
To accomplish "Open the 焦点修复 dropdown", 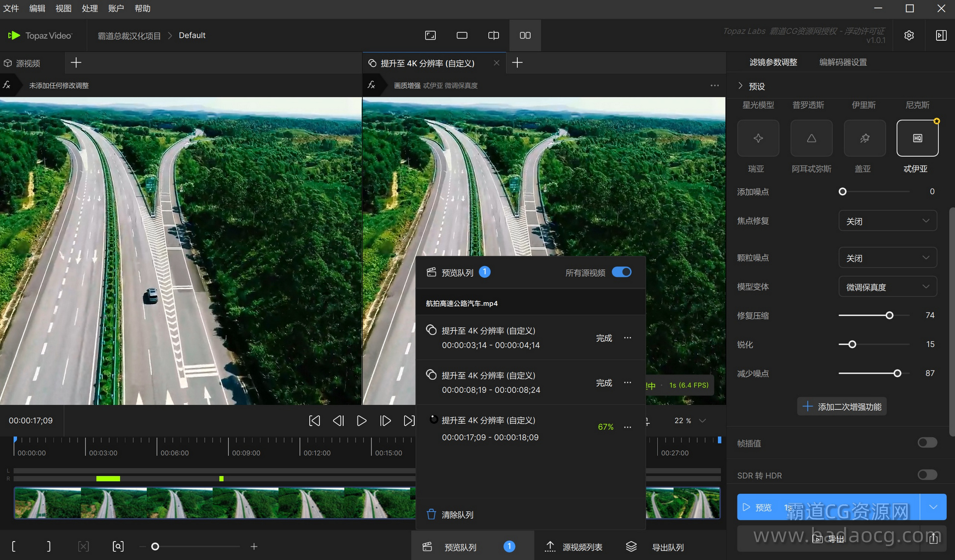I will [x=887, y=221].
